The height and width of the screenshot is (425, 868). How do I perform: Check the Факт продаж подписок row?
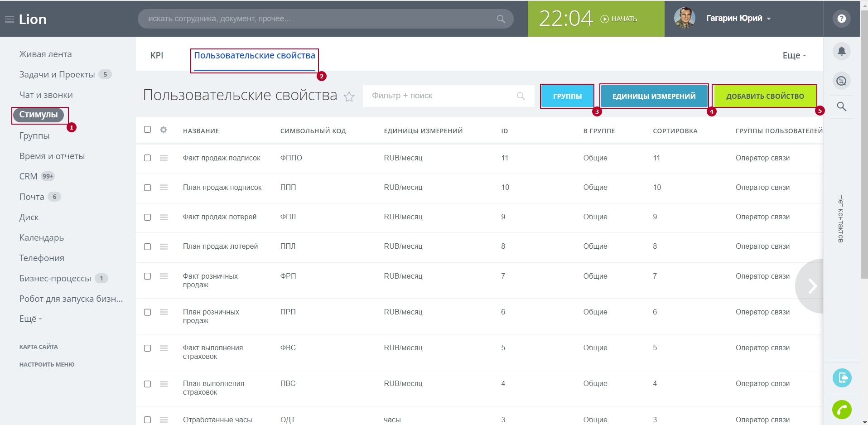147,158
